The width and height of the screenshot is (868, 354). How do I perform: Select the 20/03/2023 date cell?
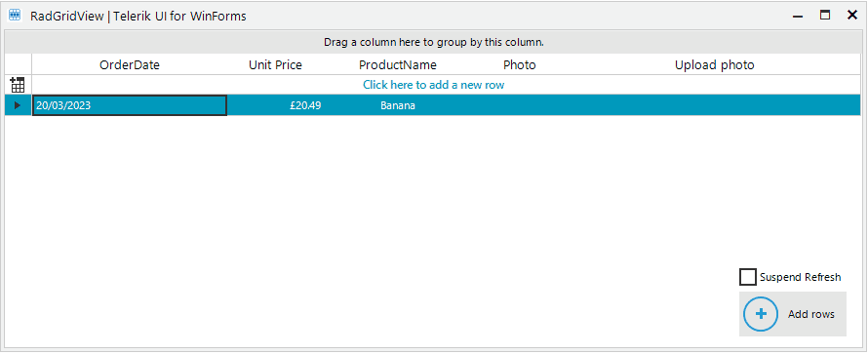(130, 105)
